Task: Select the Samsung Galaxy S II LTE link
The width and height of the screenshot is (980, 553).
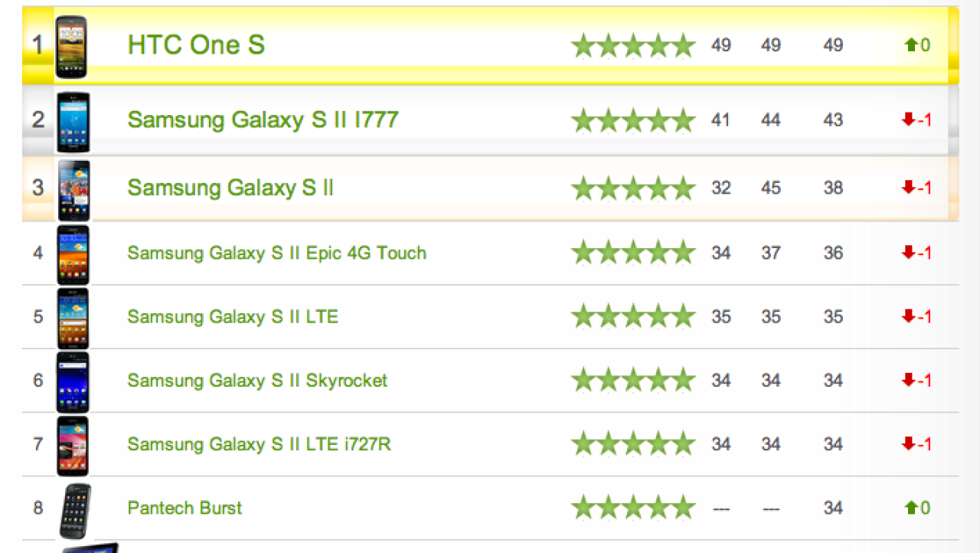Action: (x=233, y=316)
